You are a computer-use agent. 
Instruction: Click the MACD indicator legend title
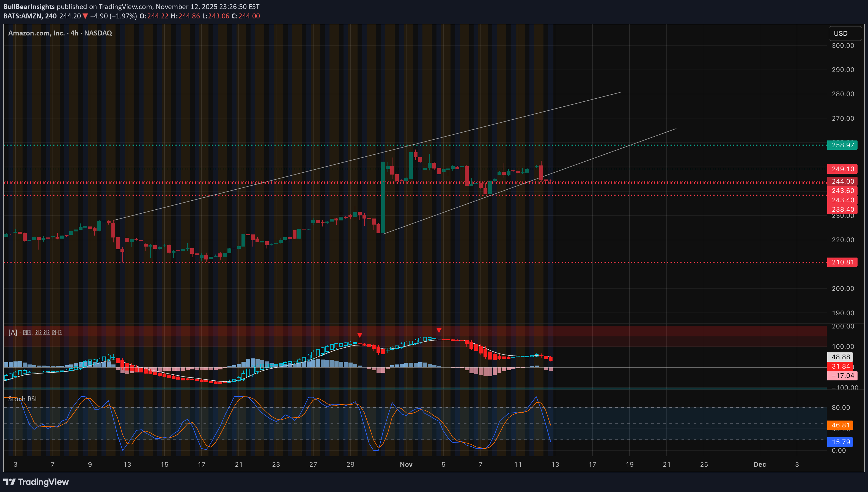[x=35, y=332]
